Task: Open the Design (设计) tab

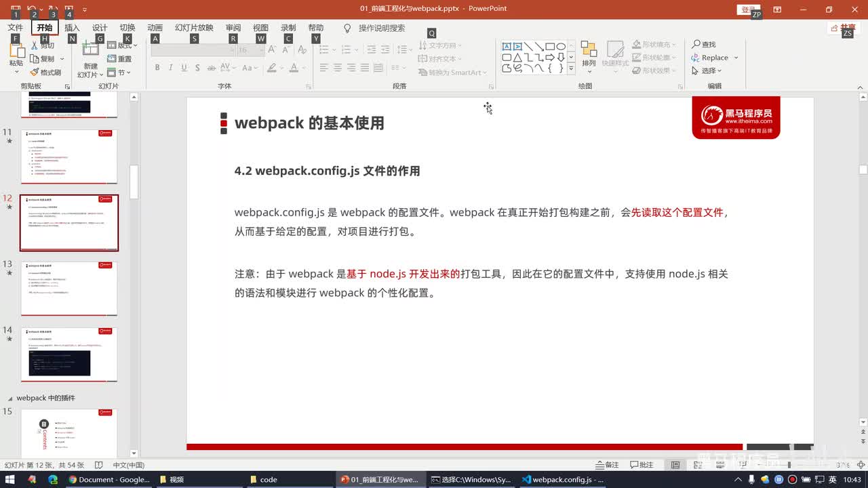Action: [x=100, y=28]
